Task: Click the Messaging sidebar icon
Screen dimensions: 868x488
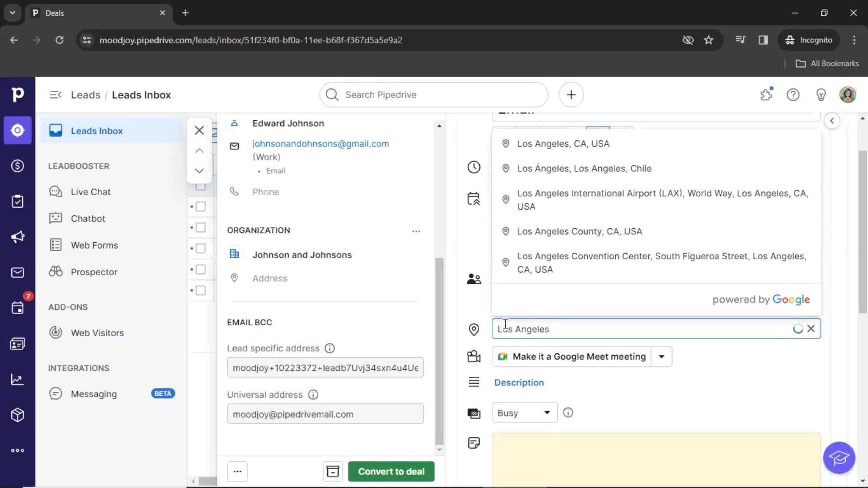Action: [x=56, y=393]
